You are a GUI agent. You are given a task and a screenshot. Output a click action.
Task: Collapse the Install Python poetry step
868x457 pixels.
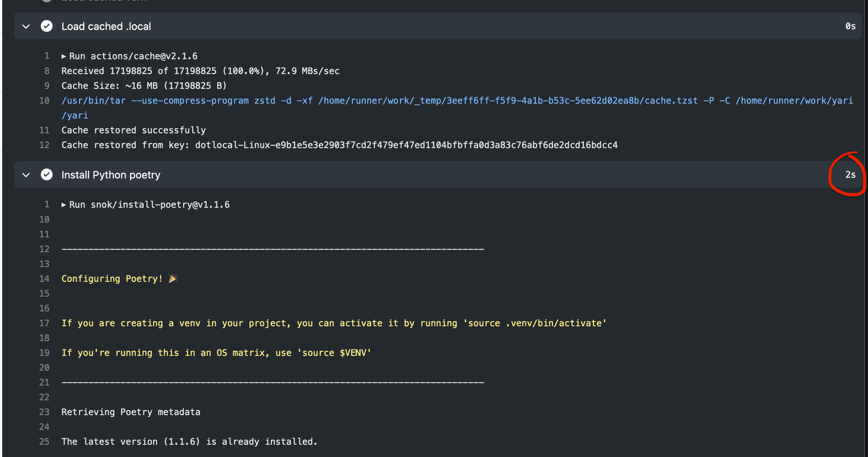[26, 175]
